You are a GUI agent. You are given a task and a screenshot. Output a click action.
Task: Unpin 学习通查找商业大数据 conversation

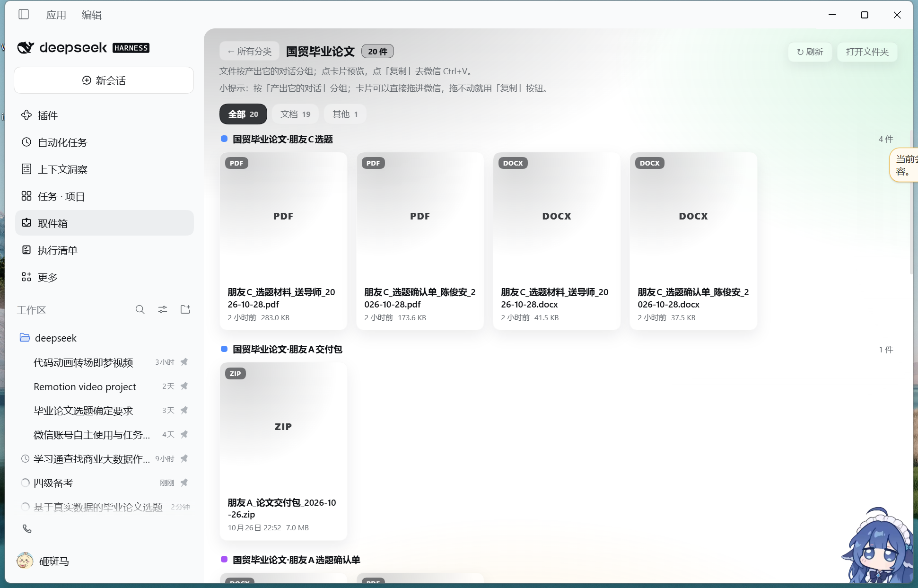click(184, 458)
